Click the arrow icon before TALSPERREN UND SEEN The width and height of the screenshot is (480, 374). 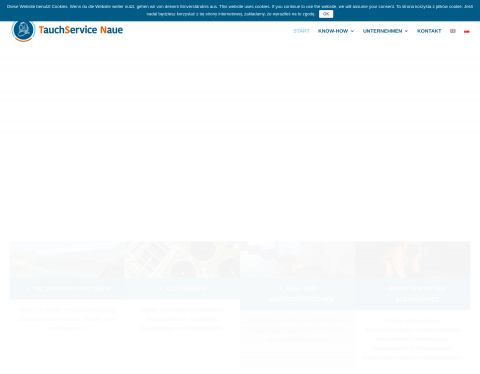[28, 288]
